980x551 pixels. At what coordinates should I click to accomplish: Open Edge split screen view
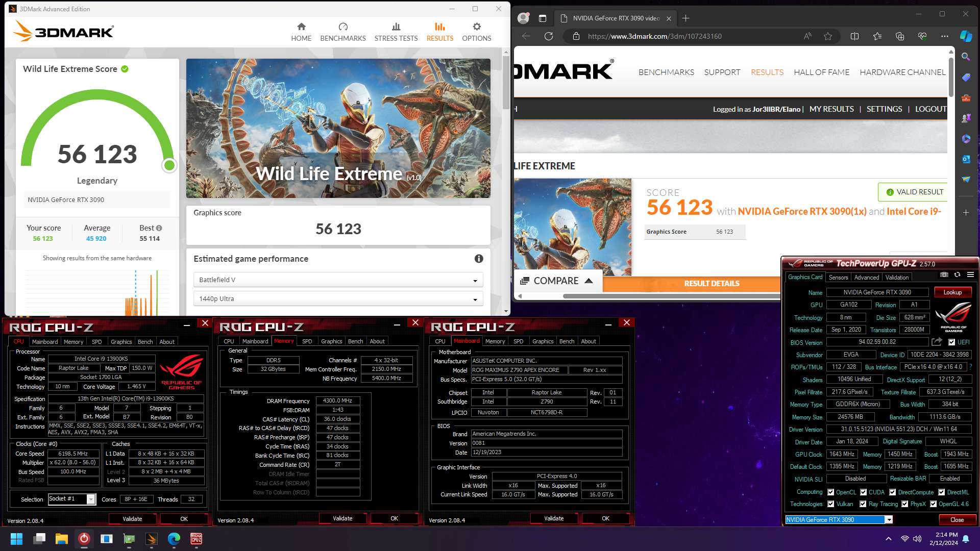tap(854, 36)
